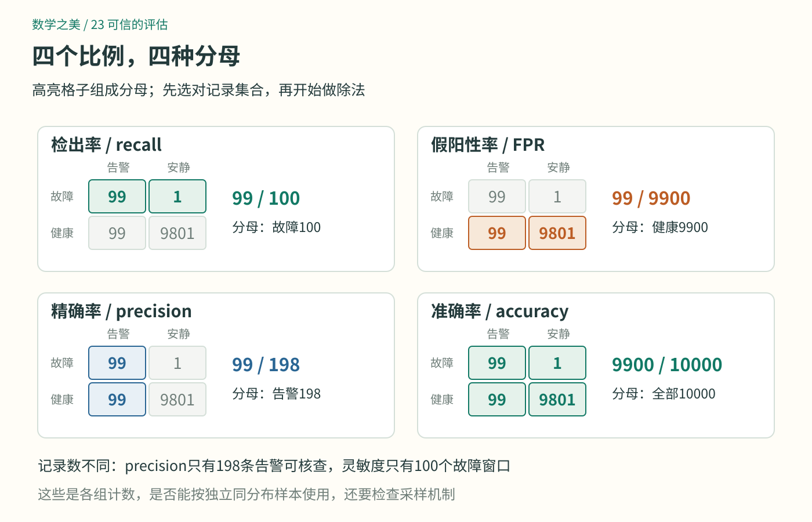
Task: Click the 99 / 9900 FPR ratio
Action: 651,198
